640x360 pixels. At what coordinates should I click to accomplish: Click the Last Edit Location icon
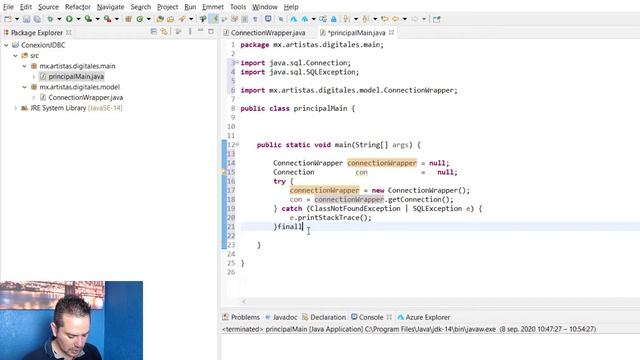click(384, 19)
